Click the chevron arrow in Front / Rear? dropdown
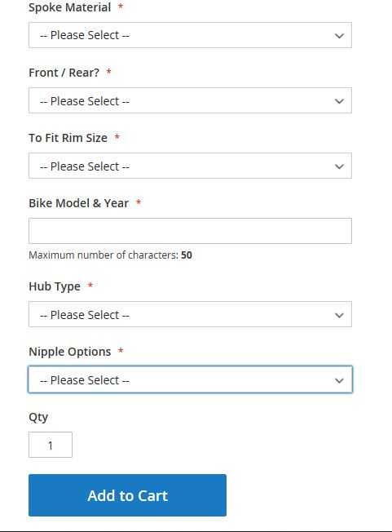Viewport: 392px width, 532px height. 339,101
